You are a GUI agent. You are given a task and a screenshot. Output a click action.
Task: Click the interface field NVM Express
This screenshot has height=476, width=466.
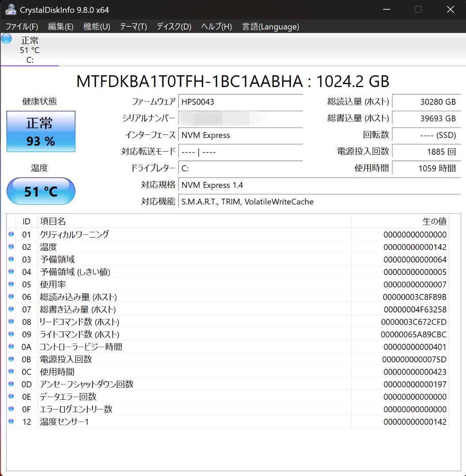tap(240, 135)
